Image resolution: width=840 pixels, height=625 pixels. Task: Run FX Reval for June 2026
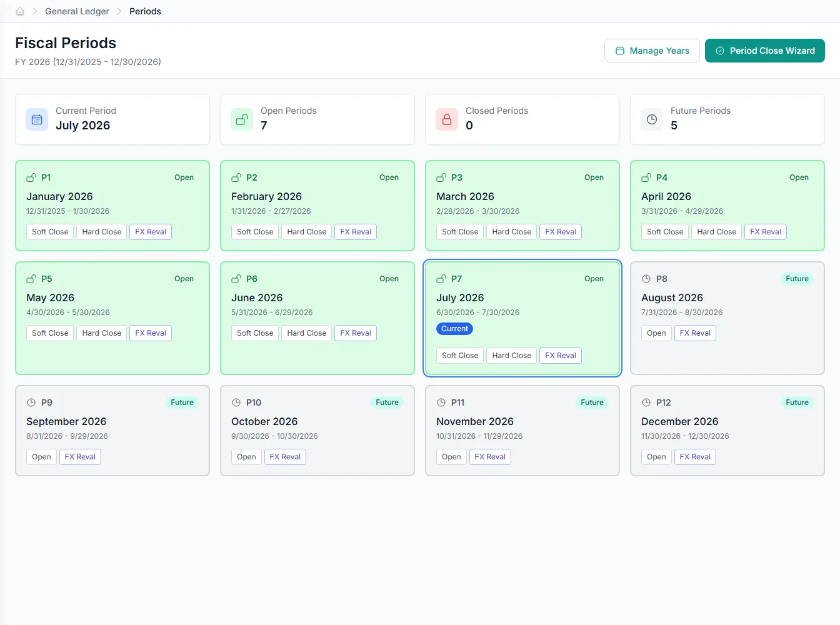[356, 333]
